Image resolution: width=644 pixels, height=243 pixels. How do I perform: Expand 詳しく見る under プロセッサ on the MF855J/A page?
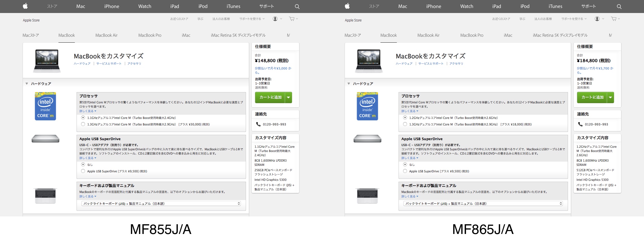click(88, 111)
